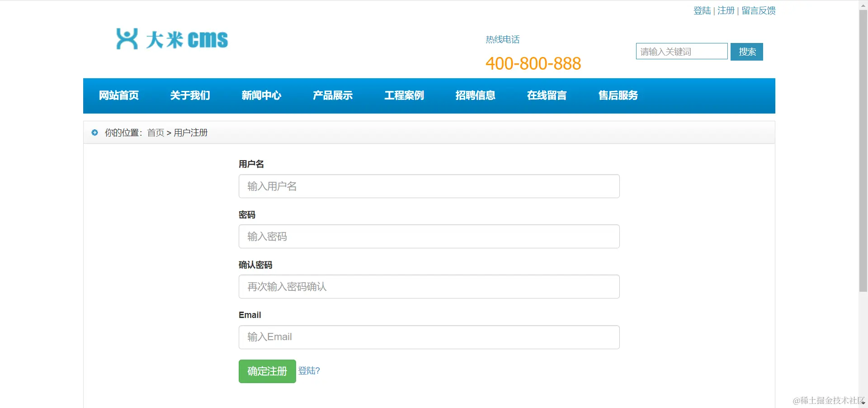868x408 pixels.
Task: Open 招聘信息 menu item
Action: point(476,95)
